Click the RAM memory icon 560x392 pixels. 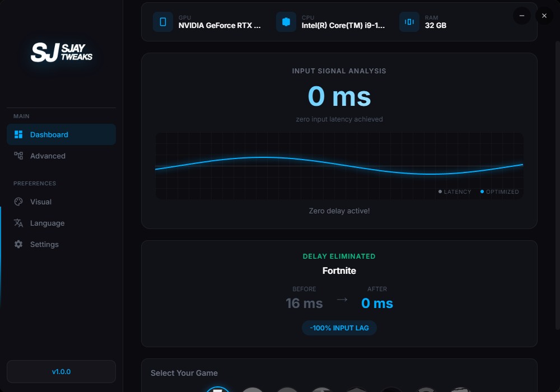point(409,22)
